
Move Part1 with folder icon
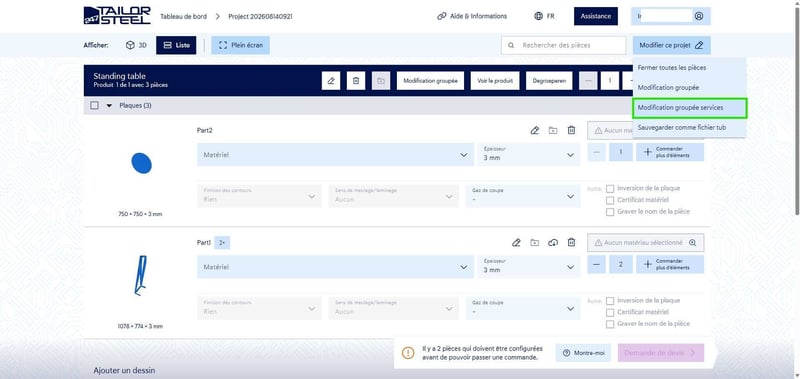coord(535,243)
